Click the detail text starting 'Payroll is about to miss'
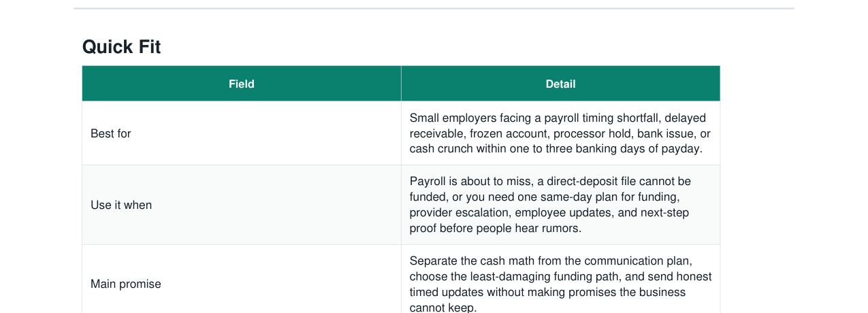 click(550, 205)
